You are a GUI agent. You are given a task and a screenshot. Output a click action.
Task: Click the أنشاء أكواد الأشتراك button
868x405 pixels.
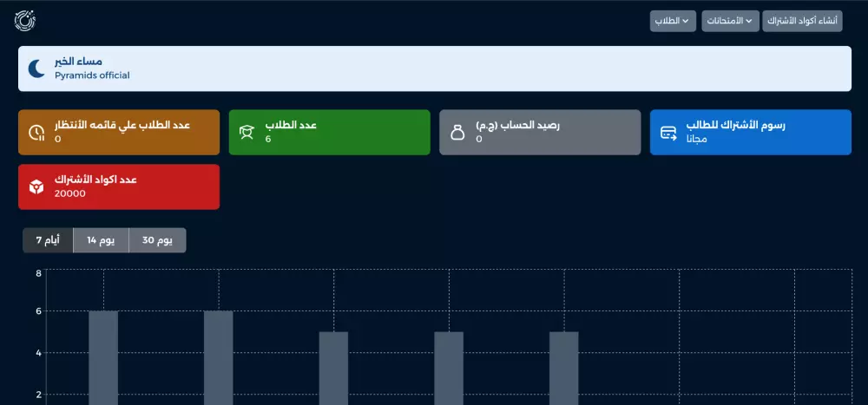point(802,21)
